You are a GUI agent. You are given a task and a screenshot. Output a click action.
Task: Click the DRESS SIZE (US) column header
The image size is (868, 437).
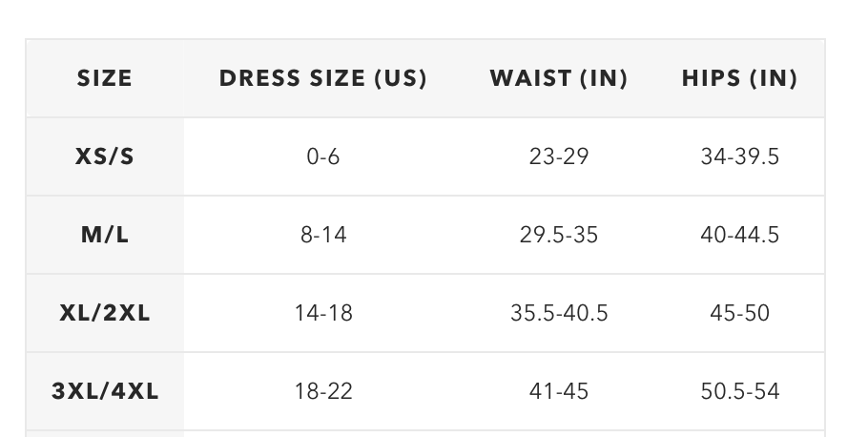tap(322, 78)
